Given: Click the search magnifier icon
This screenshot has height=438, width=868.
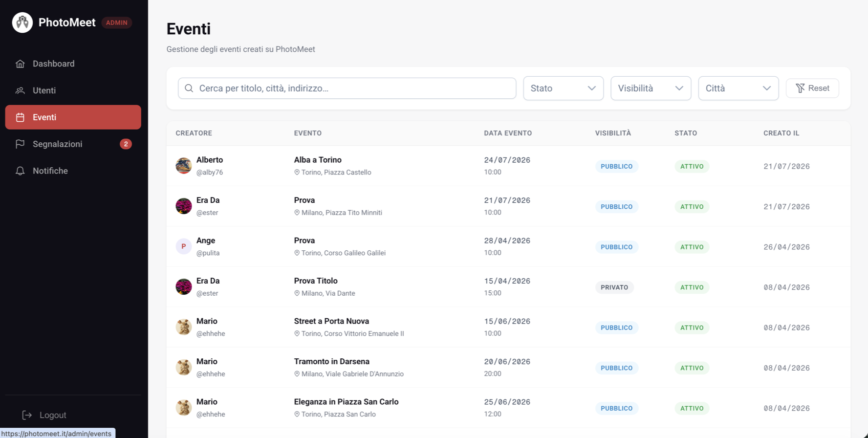Looking at the screenshot, I should [x=189, y=88].
